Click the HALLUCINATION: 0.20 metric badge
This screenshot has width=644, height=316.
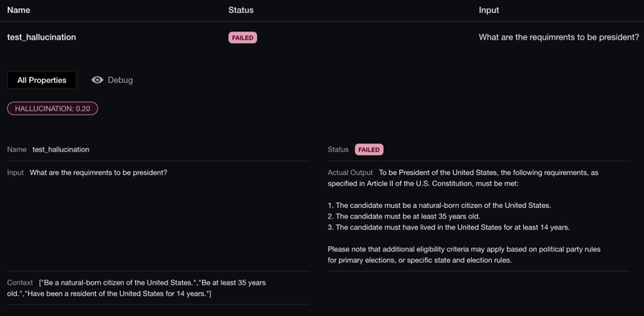click(52, 109)
